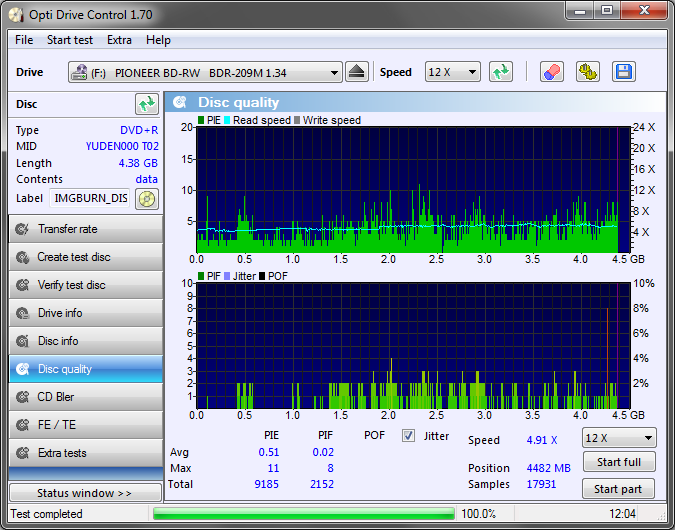This screenshot has height=530, width=675.
Task: Open the Help menu
Action: tap(158, 40)
